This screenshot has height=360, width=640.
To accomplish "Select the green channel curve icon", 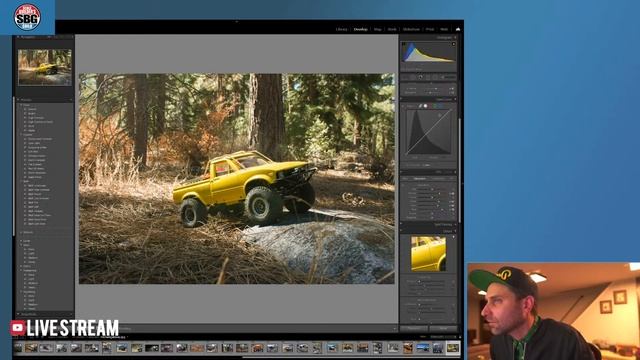I will [x=435, y=106].
